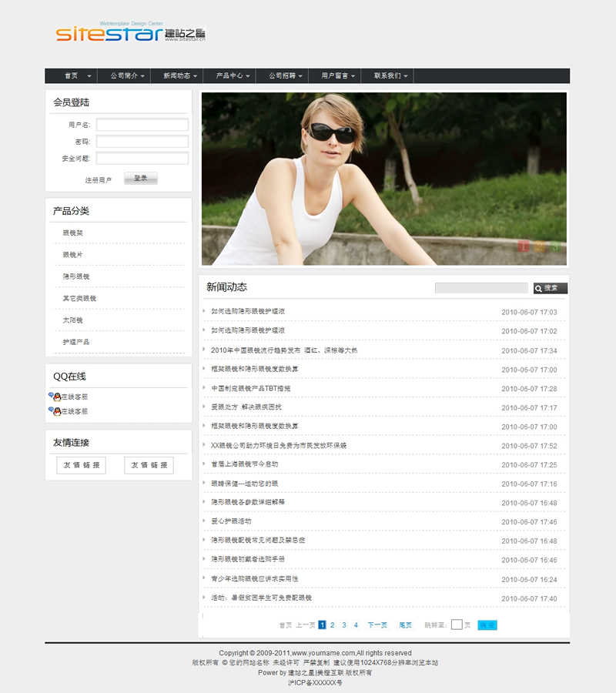The height and width of the screenshot is (693, 616).
Task: Select the 隐形眼镜 product category
Action: pos(77,276)
